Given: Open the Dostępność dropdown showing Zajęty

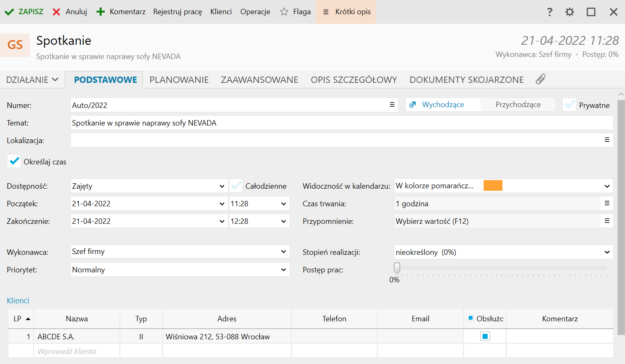Looking at the screenshot, I should point(222,186).
